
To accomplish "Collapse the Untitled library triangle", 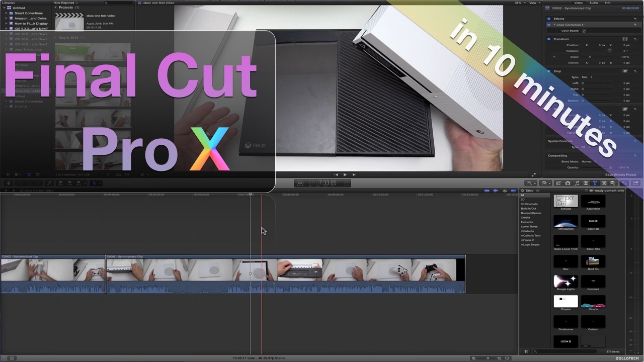I will click(x=4, y=8).
